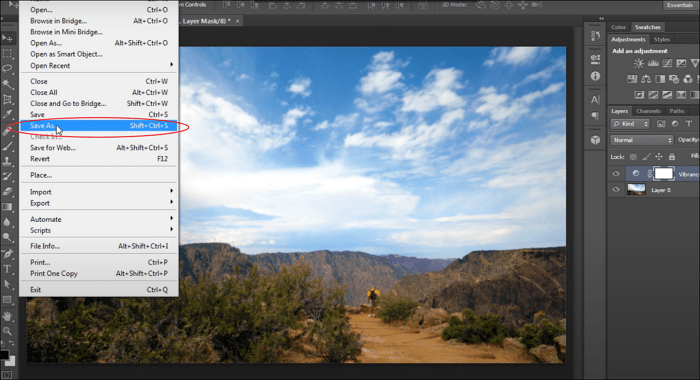The image size is (700, 380).
Task: Open the Essentials workspace switcher
Action: coord(680,5)
